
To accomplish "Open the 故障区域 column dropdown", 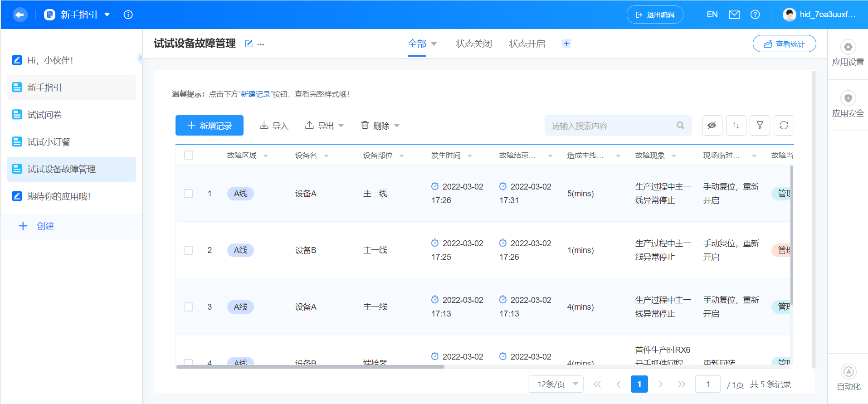I will click(266, 156).
